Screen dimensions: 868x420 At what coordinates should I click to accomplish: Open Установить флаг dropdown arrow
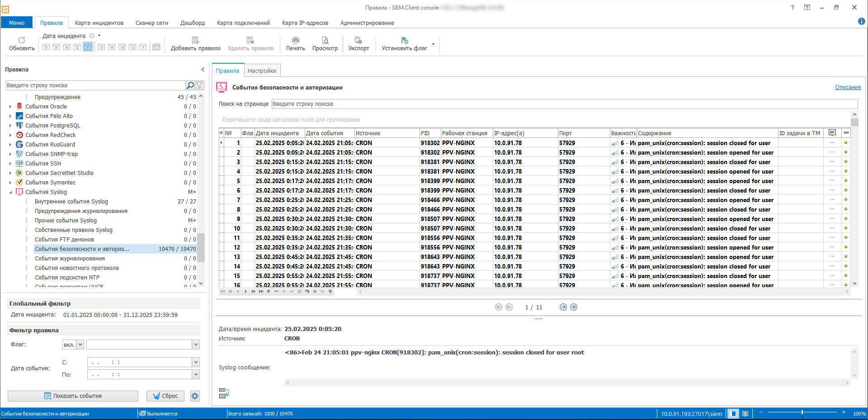(x=433, y=44)
